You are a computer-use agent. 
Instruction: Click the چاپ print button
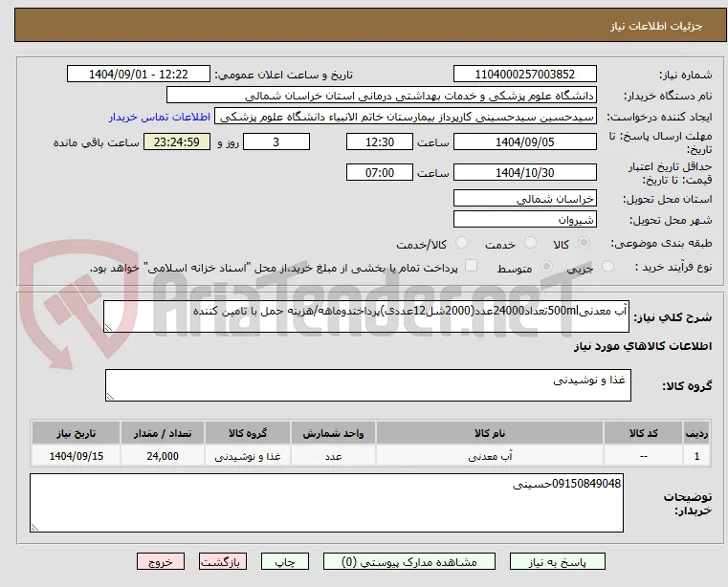tap(285, 561)
